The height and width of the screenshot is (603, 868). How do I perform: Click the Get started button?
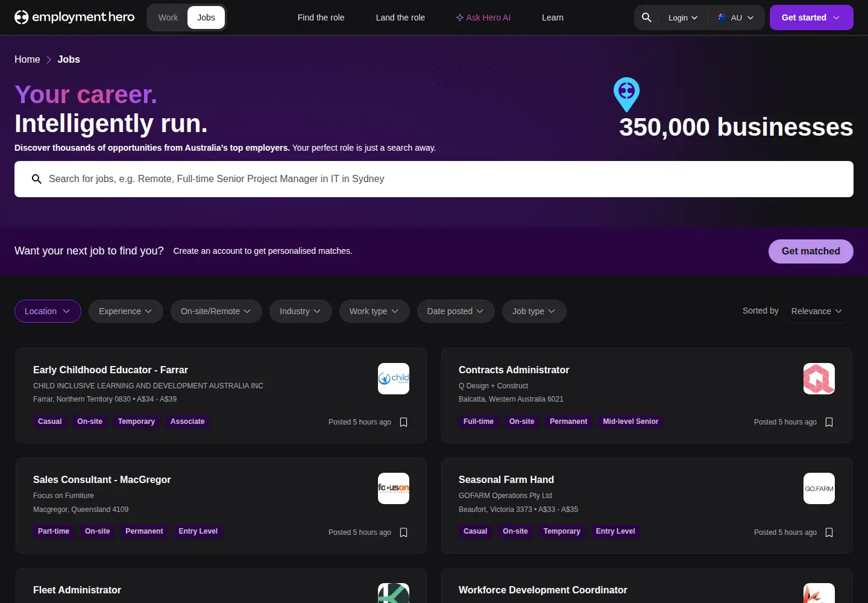click(x=811, y=17)
